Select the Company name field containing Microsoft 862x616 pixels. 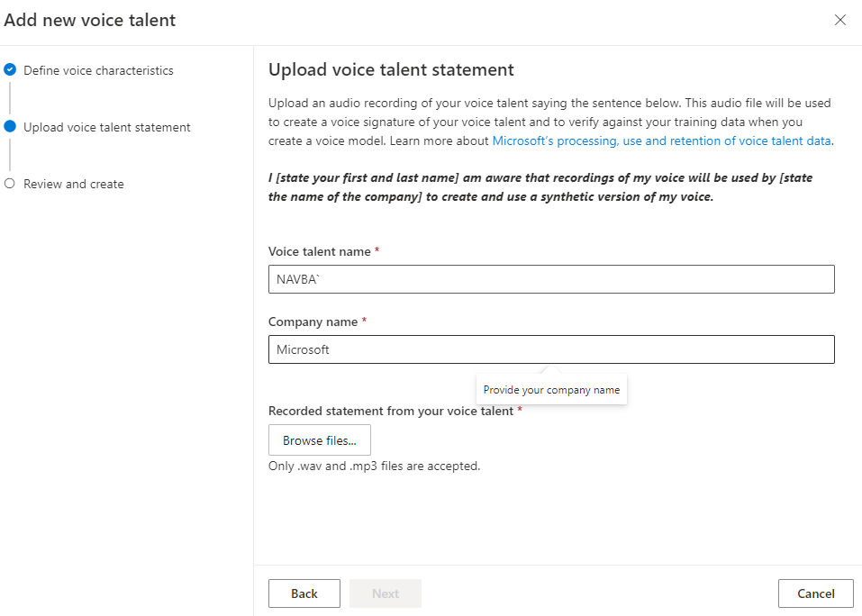[x=550, y=349]
